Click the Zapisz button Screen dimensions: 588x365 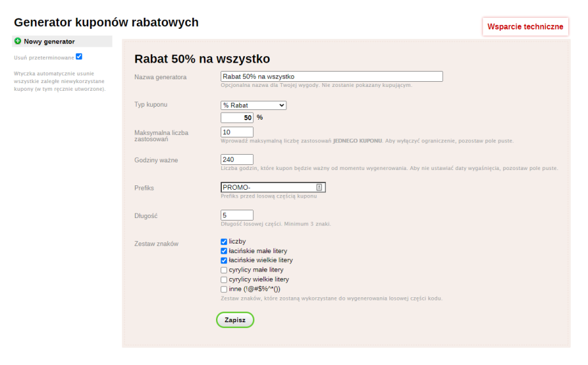pyautogui.click(x=235, y=320)
